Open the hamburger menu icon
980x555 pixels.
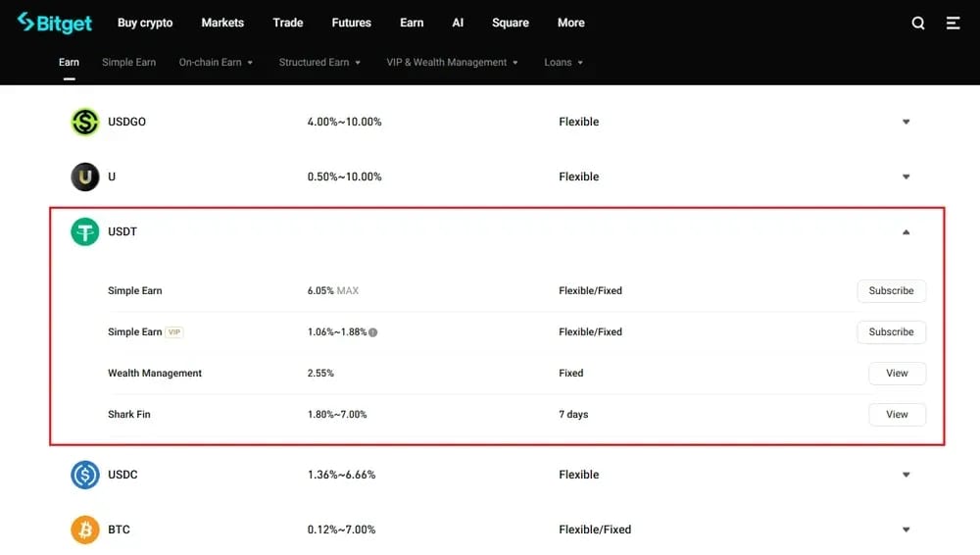tap(953, 24)
